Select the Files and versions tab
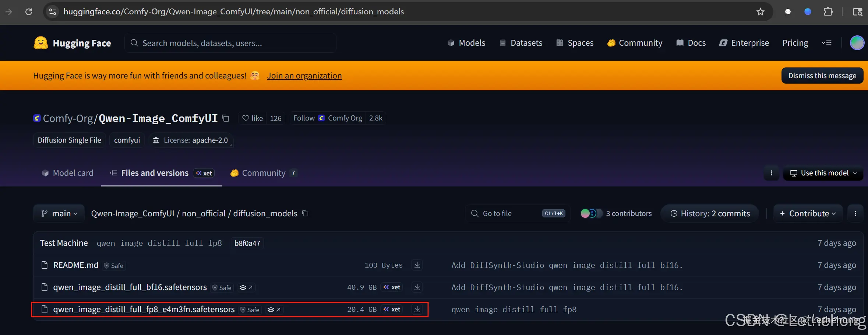Viewport: 868px width, 335px height. [x=162, y=173]
